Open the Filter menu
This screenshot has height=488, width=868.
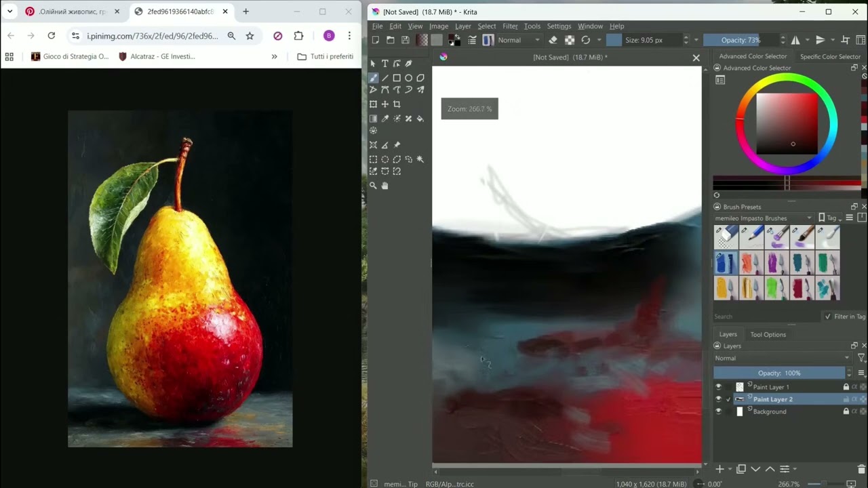[510, 26]
